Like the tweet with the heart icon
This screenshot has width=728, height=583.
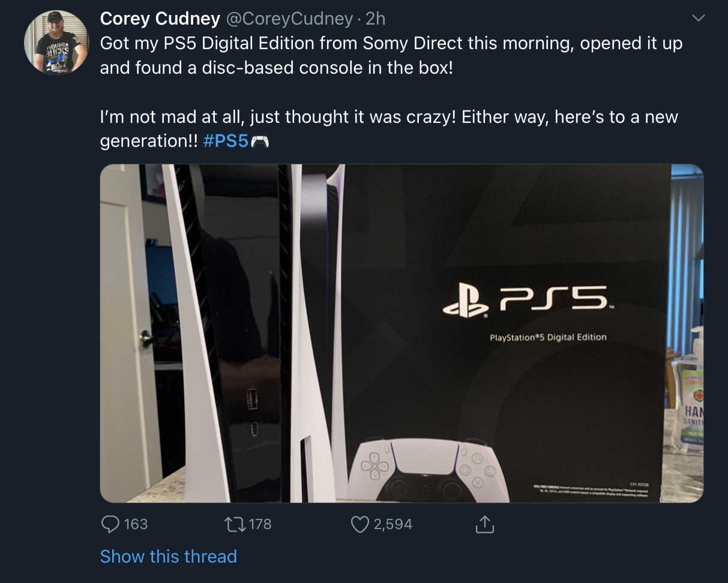tap(359, 524)
